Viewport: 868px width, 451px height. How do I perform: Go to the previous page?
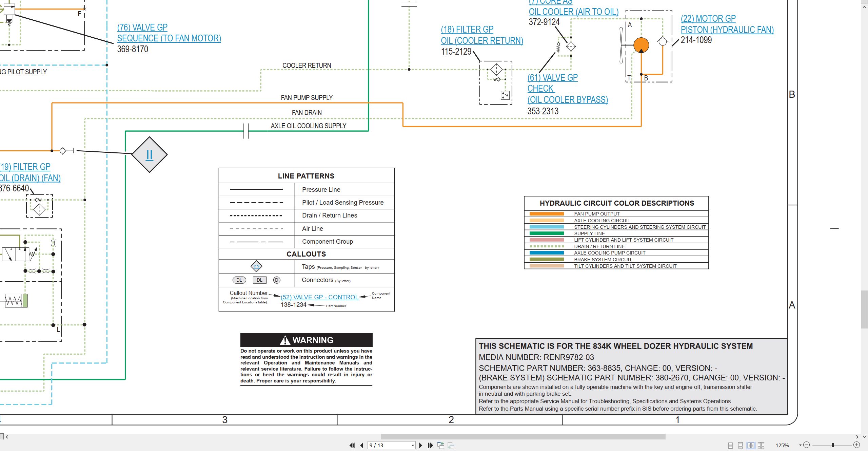coord(362,445)
